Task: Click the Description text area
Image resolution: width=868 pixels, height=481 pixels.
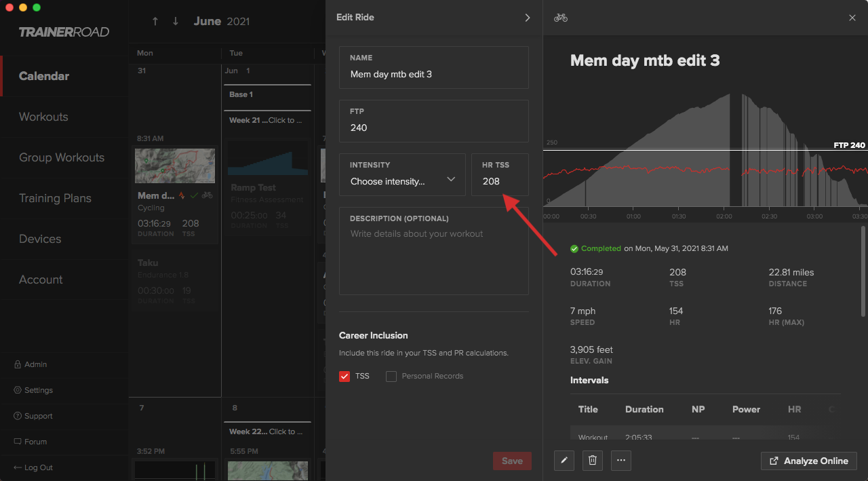Action: pyautogui.click(x=434, y=251)
